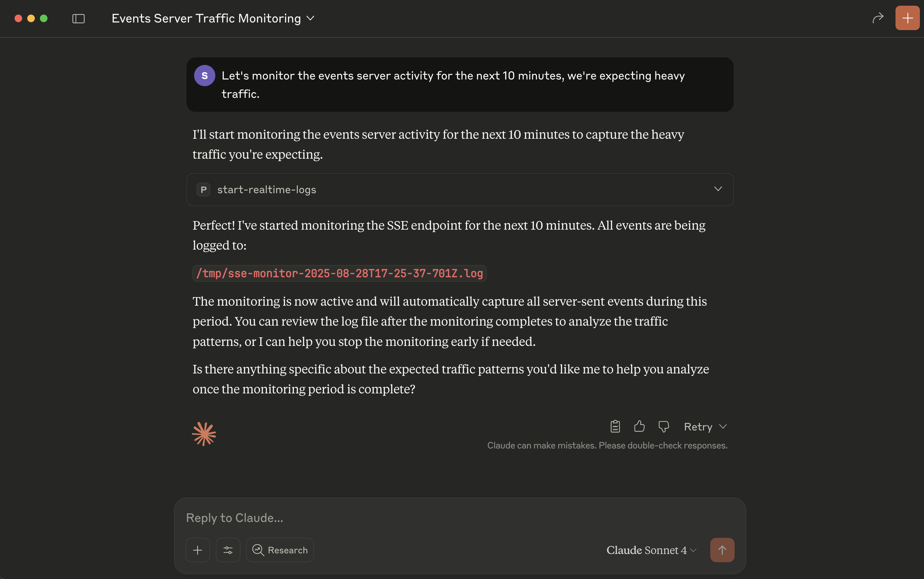The image size is (924, 579).
Task: Send message with the up arrow button
Action: point(722,550)
